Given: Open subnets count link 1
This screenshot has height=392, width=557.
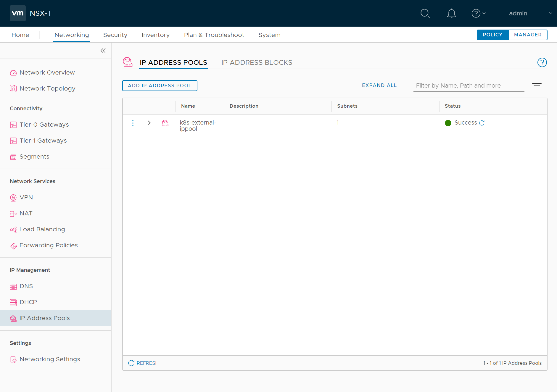Looking at the screenshot, I should click(x=338, y=122).
